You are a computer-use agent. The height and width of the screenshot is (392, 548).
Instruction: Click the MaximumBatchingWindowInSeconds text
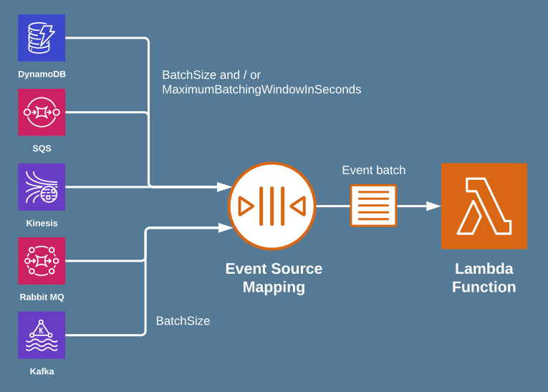pyautogui.click(x=261, y=90)
